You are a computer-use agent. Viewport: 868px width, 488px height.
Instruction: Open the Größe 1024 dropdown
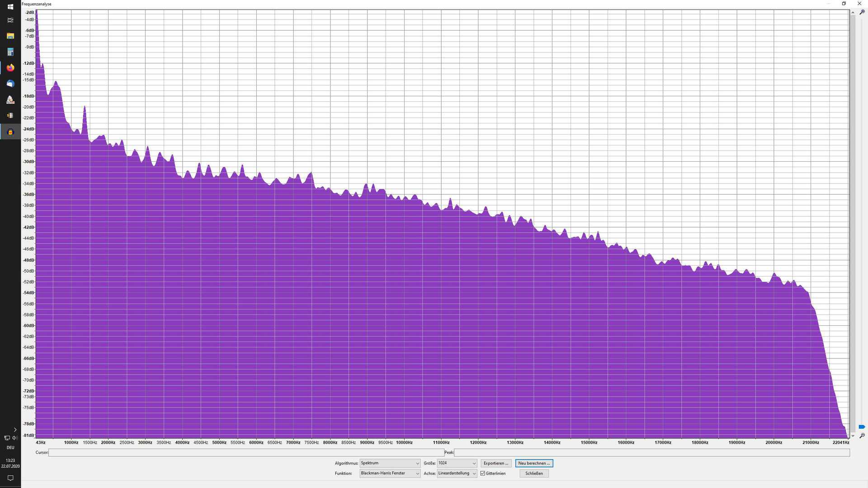pyautogui.click(x=457, y=463)
